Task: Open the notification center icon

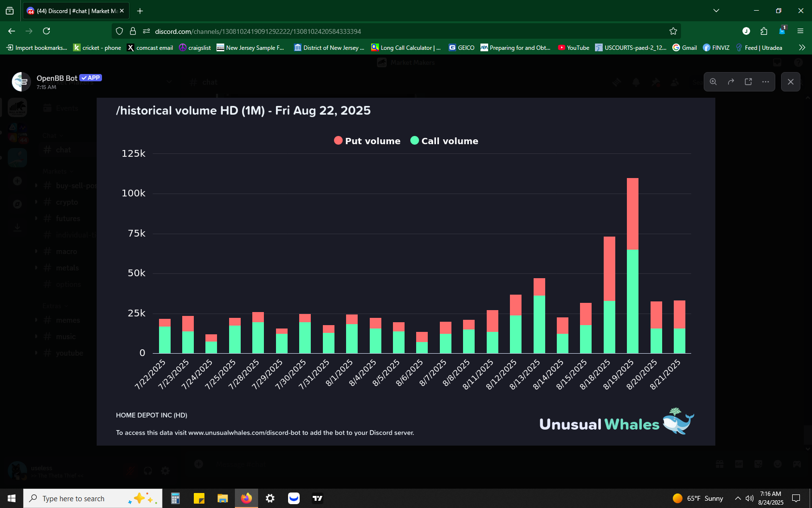Action: (x=796, y=498)
